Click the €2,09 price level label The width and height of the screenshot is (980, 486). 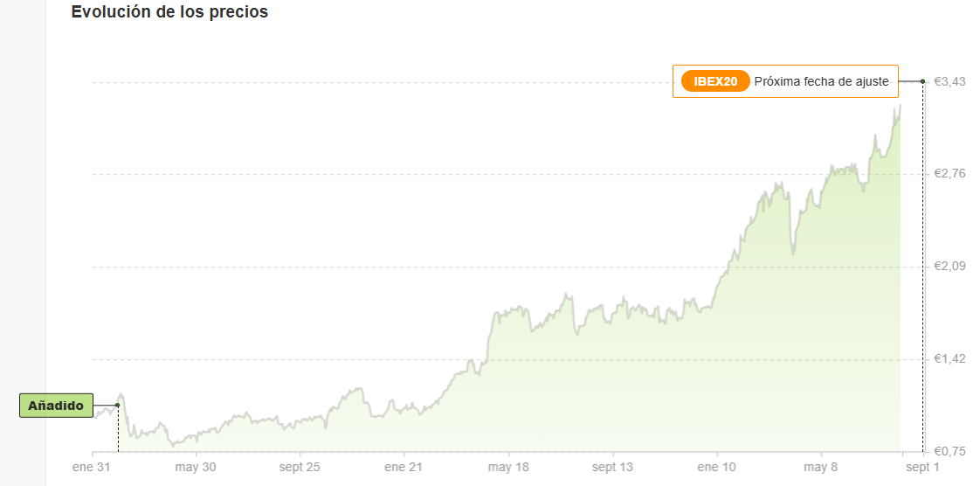949,267
